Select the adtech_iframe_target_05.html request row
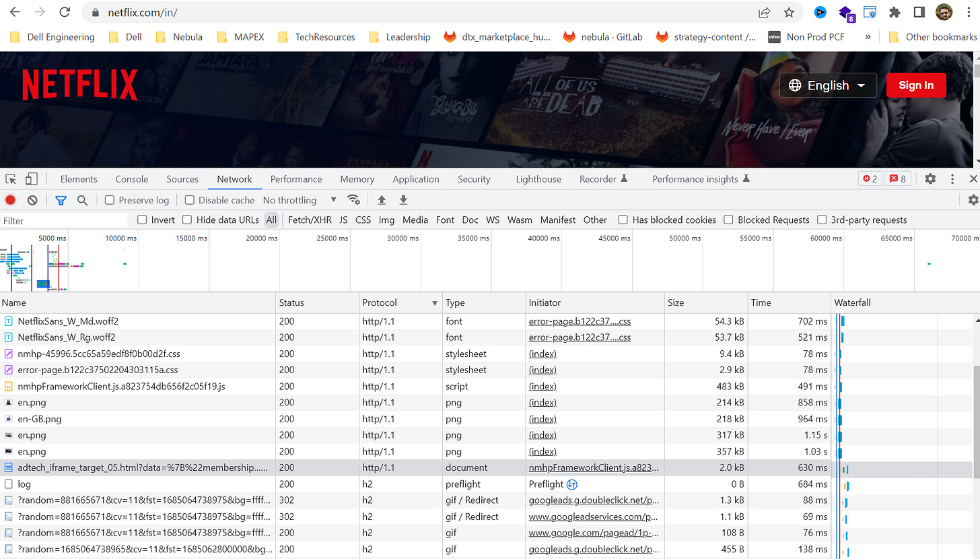This screenshot has width=980, height=559. tap(416, 467)
